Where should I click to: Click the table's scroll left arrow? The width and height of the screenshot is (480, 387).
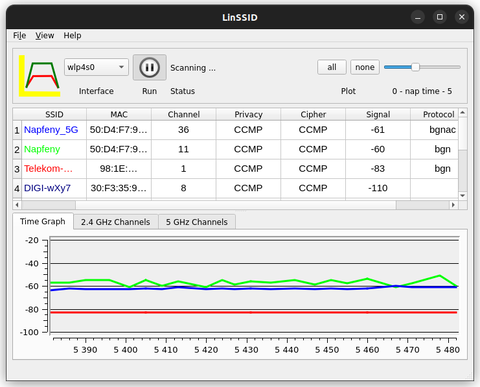point(17,205)
